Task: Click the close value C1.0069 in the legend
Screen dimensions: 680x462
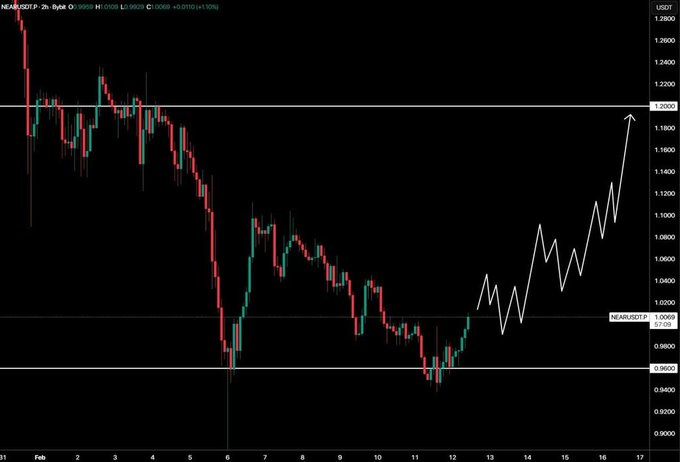Action: point(170,8)
